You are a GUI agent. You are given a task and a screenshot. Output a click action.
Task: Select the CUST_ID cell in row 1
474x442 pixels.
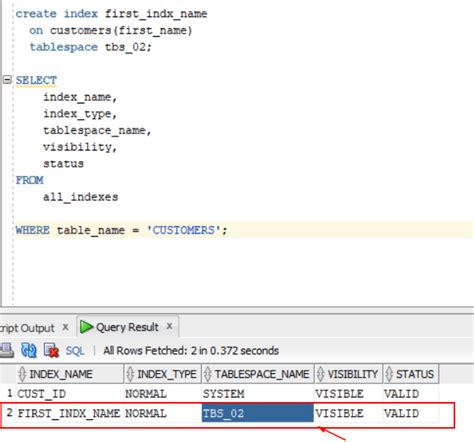click(x=70, y=394)
